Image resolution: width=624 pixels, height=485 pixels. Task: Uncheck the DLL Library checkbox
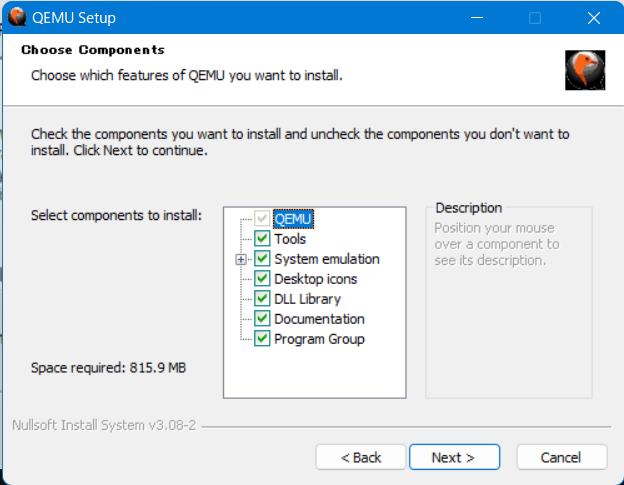[262, 299]
